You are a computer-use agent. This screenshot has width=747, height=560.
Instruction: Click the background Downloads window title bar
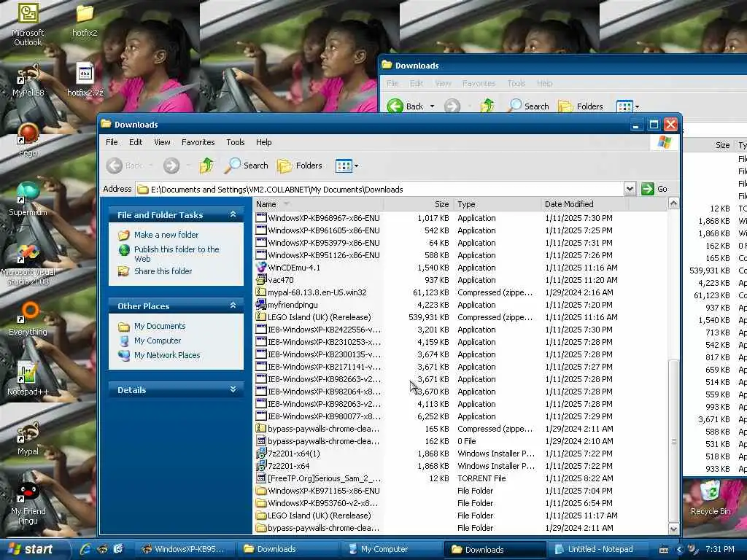pyautogui.click(x=563, y=65)
